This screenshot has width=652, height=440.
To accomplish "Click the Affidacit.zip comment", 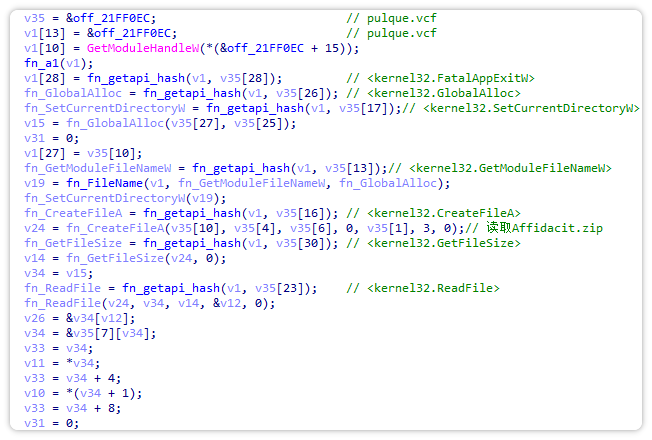I will 534,228.
